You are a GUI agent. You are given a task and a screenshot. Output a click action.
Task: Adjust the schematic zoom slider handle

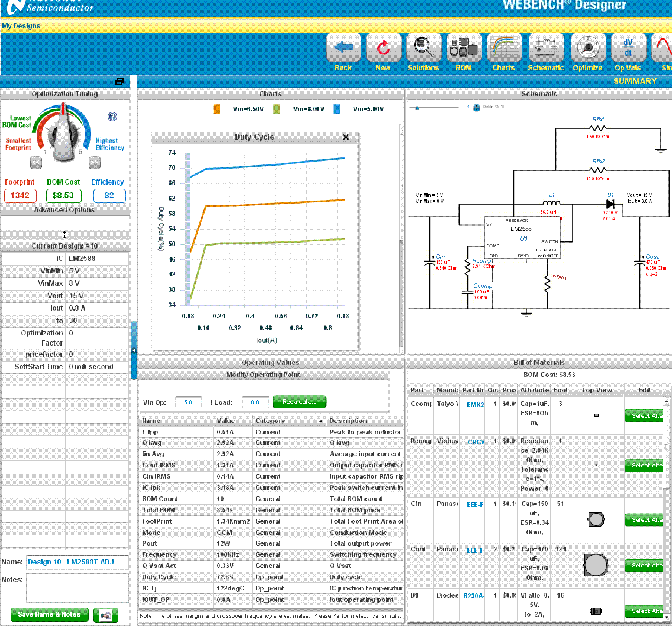pyautogui.click(x=417, y=108)
